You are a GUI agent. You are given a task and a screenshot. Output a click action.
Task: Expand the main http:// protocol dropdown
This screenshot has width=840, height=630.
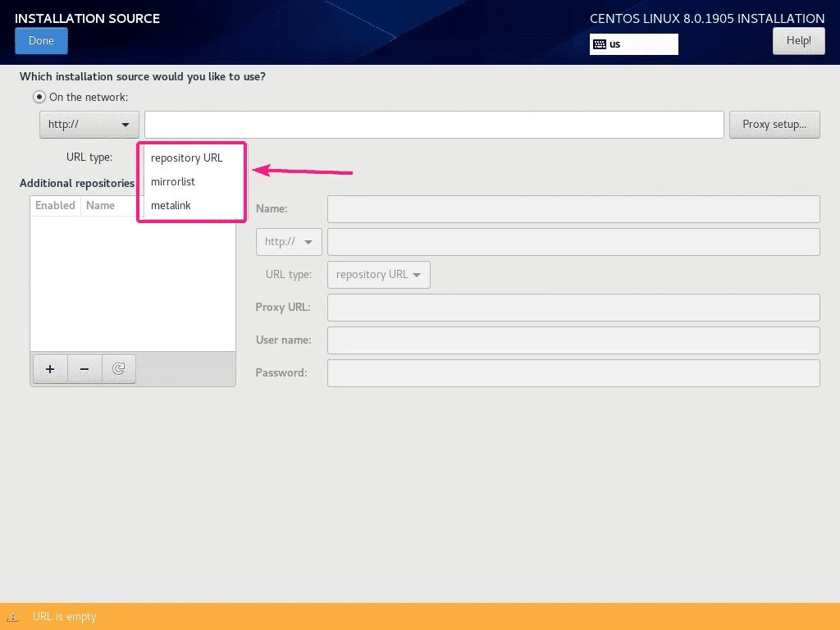coord(89,125)
